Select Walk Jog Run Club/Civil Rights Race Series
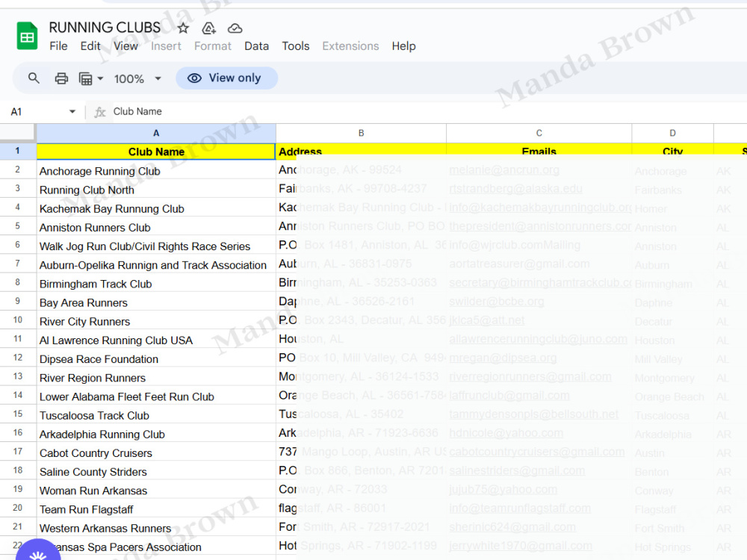 pyautogui.click(x=156, y=246)
